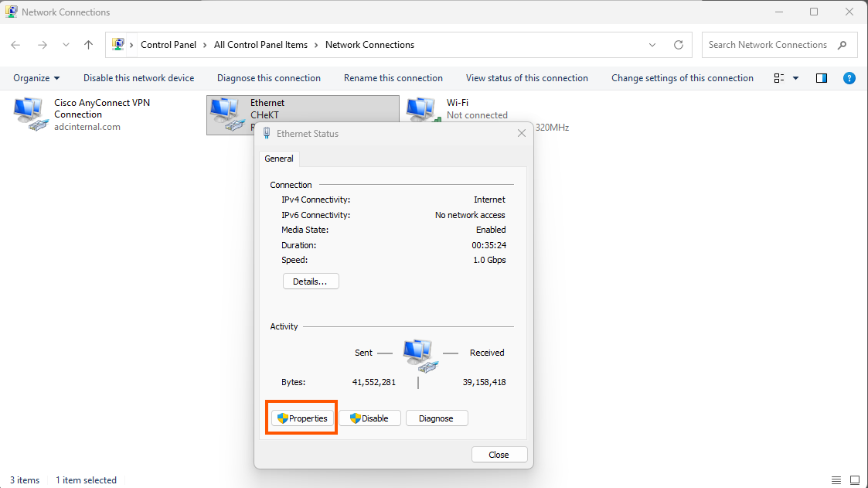
Task: Focus the Search Network Connections field
Action: pos(778,45)
